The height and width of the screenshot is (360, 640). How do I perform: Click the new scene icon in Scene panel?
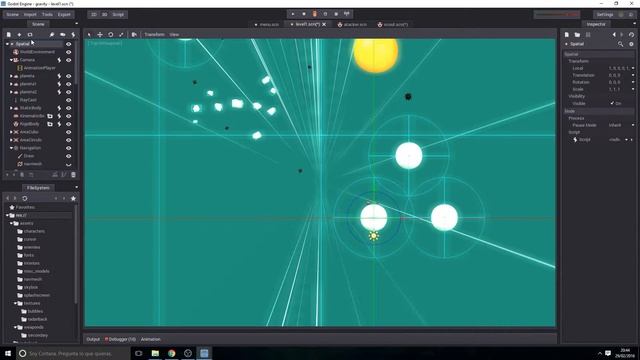9,35
